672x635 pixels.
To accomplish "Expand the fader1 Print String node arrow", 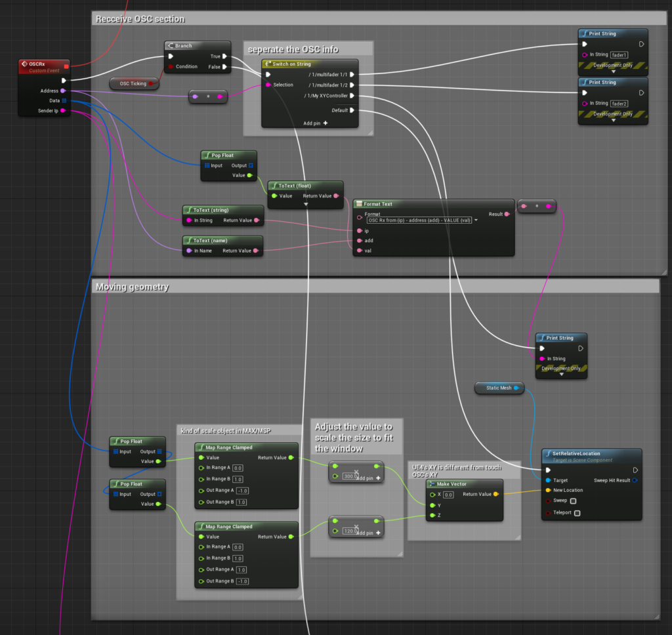I will (613, 72).
